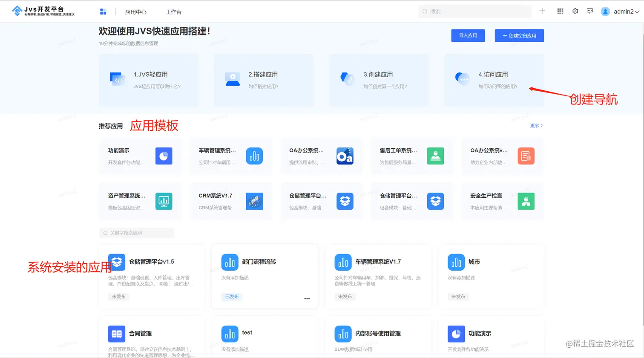Click the chat bubble icon on 4.访问应用 card
The width and height of the screenshot is (644, 358).
click(463, 78)
